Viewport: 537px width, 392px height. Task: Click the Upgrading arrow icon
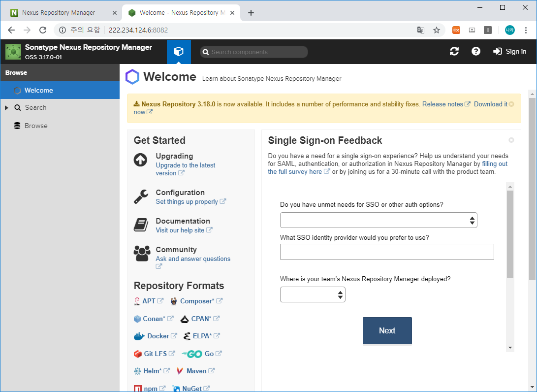click(x=140, y=160)
